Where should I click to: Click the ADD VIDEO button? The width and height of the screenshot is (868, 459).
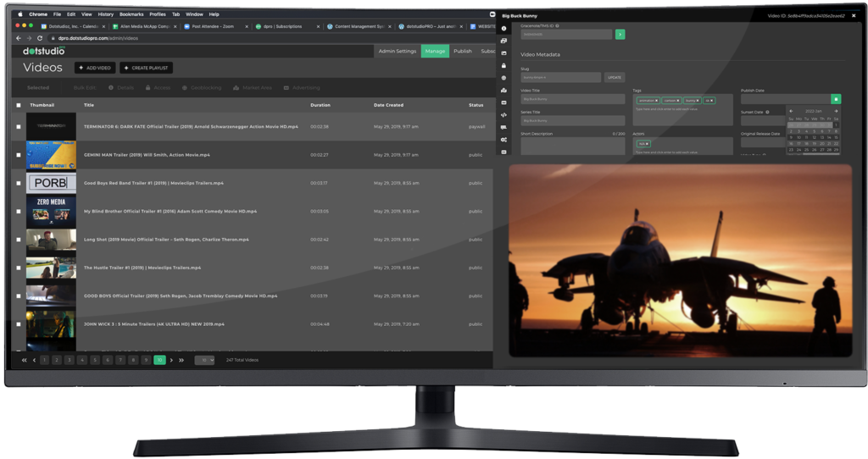pos(96,68)
